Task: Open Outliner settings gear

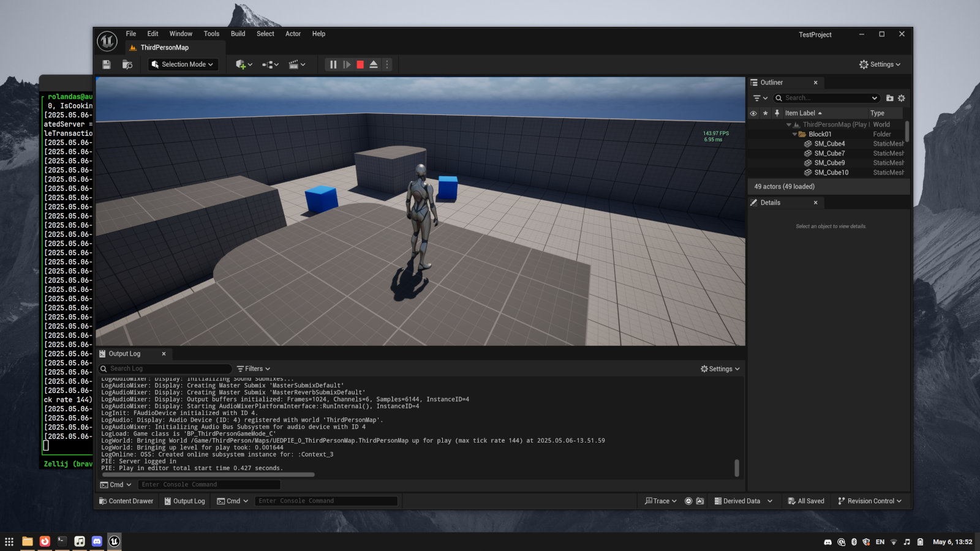Action: point(901,98)
